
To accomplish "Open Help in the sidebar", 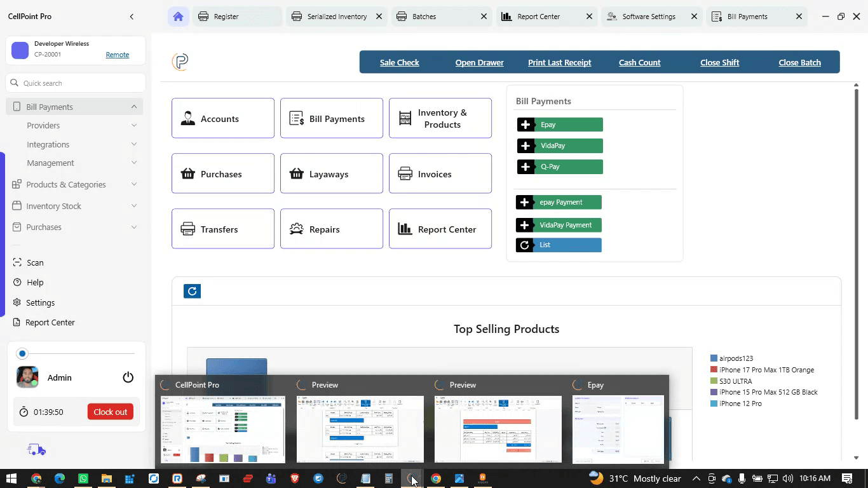I will pos(35,282).
